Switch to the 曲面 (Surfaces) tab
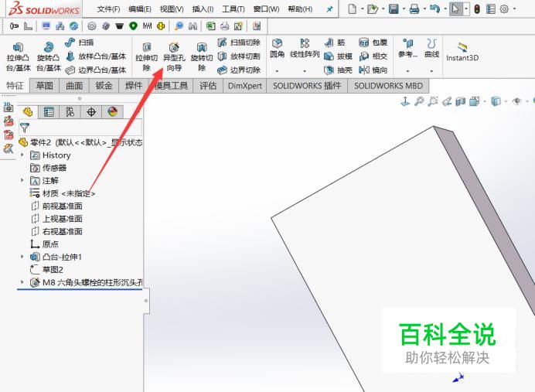Screen dimensions: 535x392 (74, 86)
